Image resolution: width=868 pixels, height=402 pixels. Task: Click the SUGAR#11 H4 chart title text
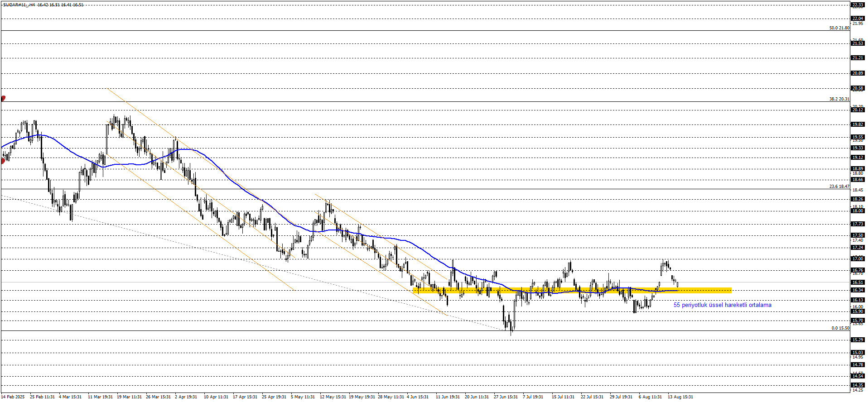coord(43,5)
